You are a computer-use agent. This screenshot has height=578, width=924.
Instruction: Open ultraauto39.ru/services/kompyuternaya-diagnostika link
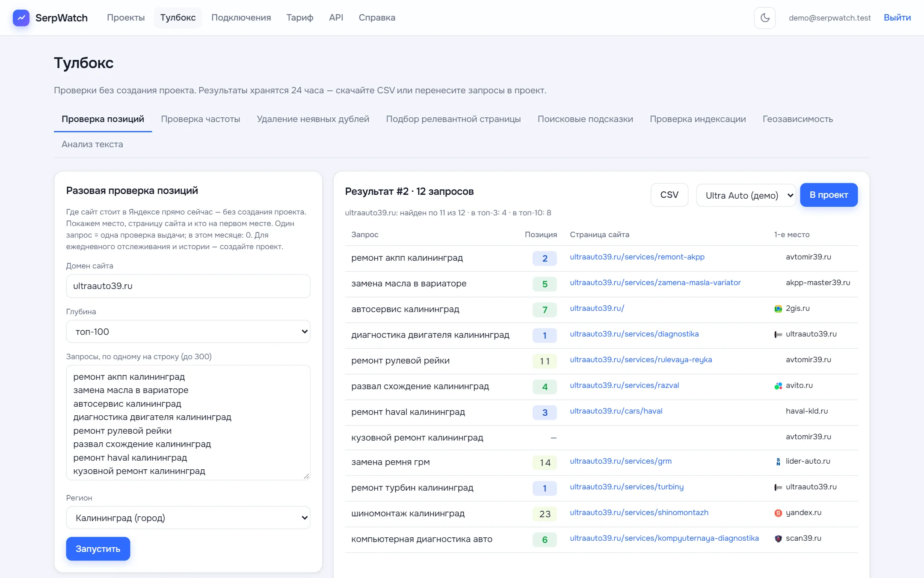pos(664,538)
